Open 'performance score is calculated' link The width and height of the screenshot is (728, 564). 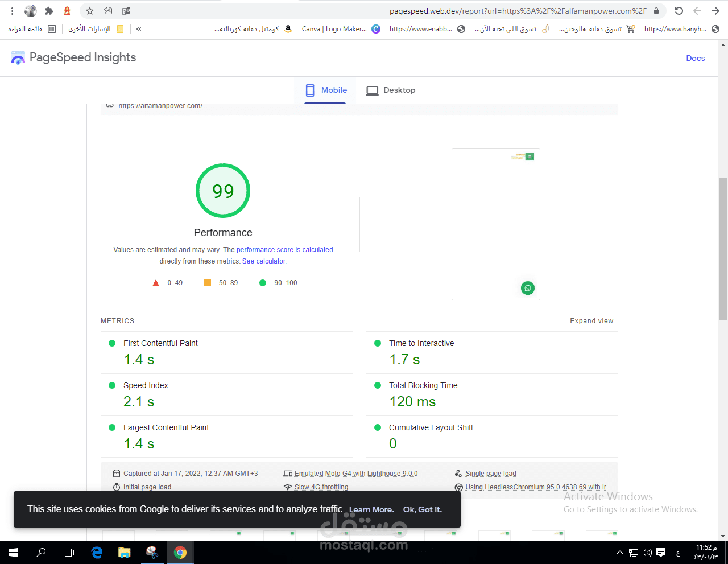[284, 250]
